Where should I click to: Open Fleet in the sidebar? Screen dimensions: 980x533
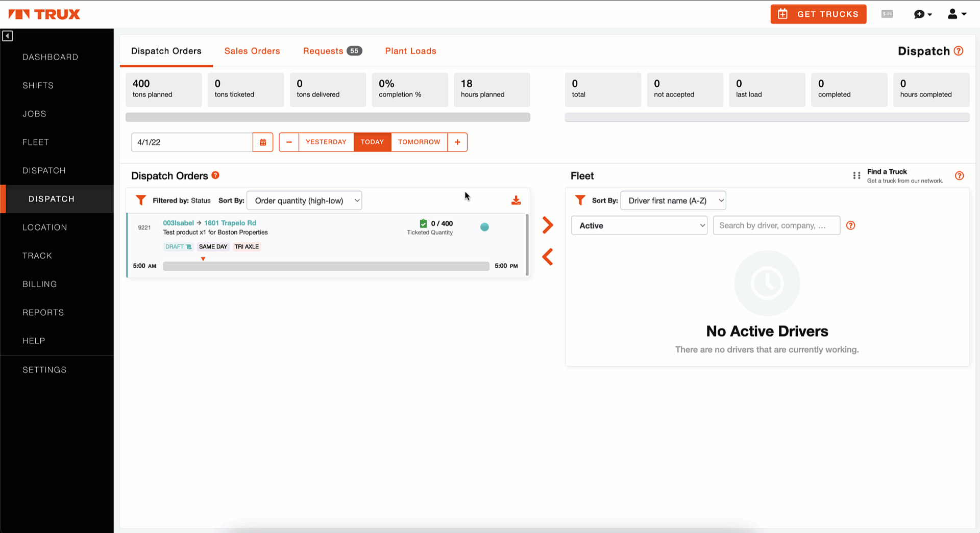click(x=36, y=142)
